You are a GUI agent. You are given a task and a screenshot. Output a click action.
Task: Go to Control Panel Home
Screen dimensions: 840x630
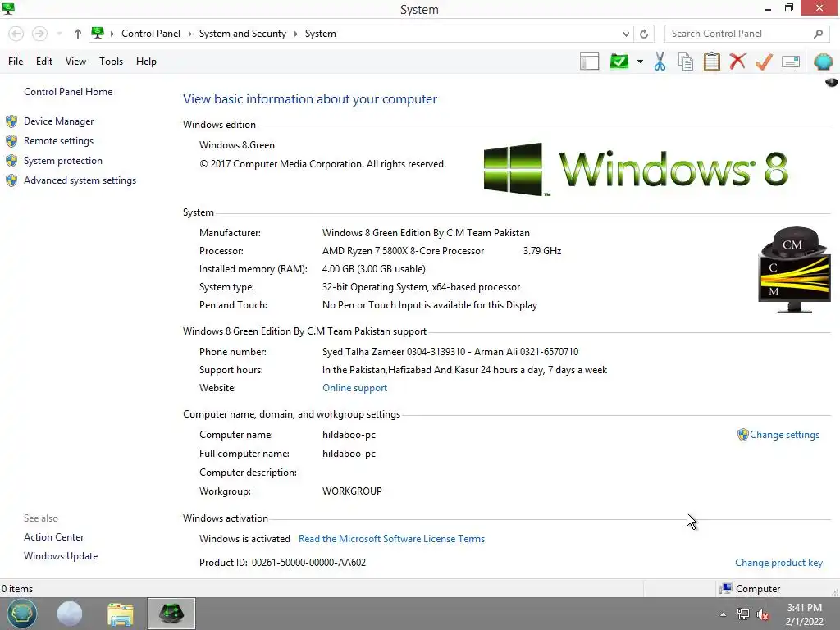68,92
